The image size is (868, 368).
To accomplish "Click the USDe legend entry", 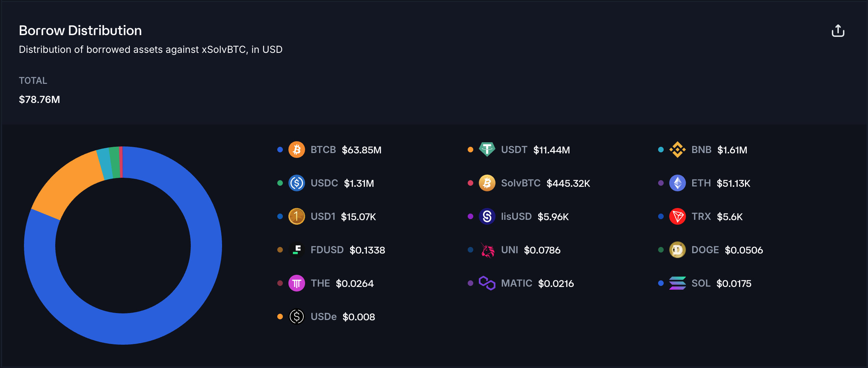I will coord(326,317).
